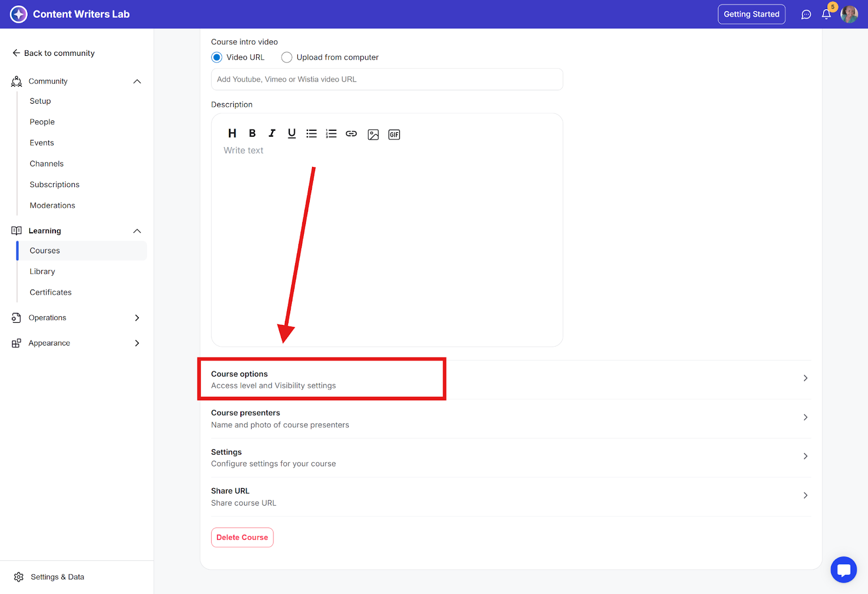
Task: Insert a GIF into the description
Action: click(394, 135)
